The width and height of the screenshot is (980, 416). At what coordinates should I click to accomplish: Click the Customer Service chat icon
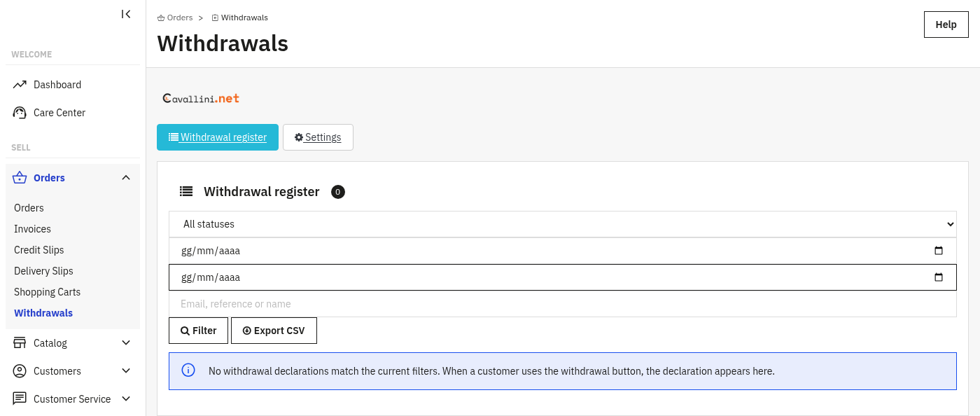click(20, 399)
